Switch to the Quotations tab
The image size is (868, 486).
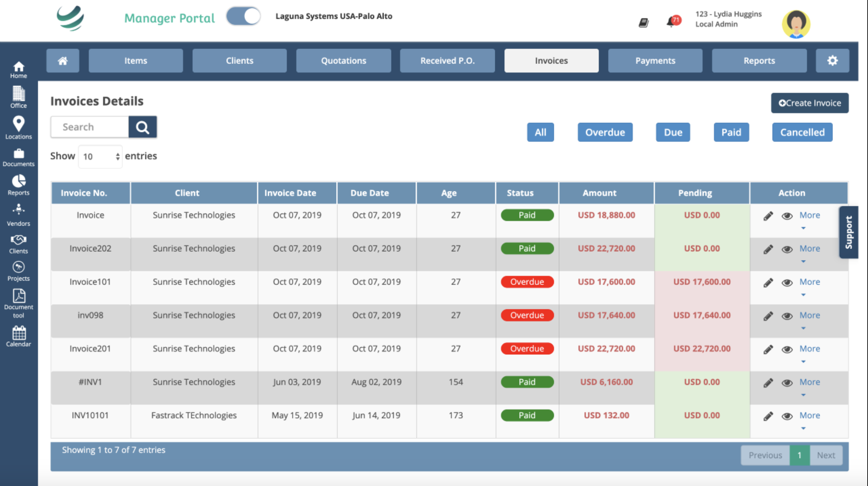click(343, 61)
